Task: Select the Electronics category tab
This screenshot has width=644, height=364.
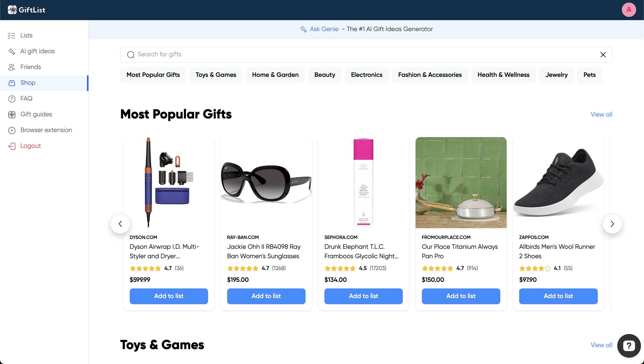Action: click(366, 75)
